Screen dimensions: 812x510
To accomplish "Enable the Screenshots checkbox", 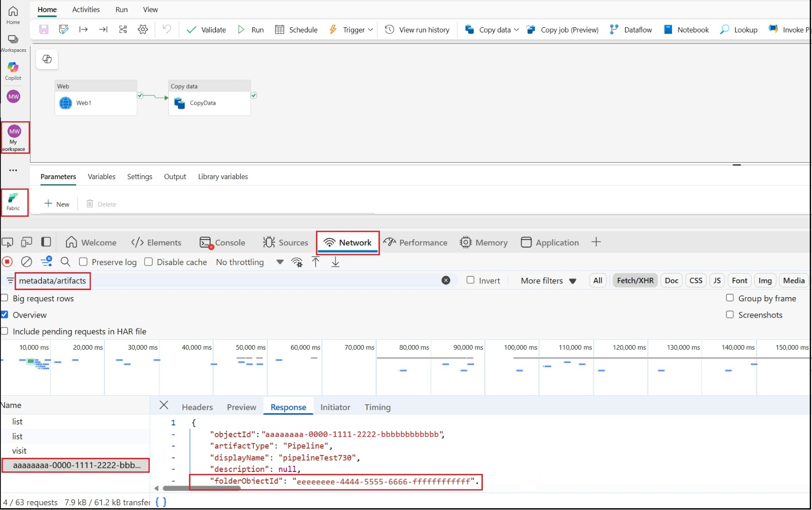I will pyautogui.click(x=730, y=314).
